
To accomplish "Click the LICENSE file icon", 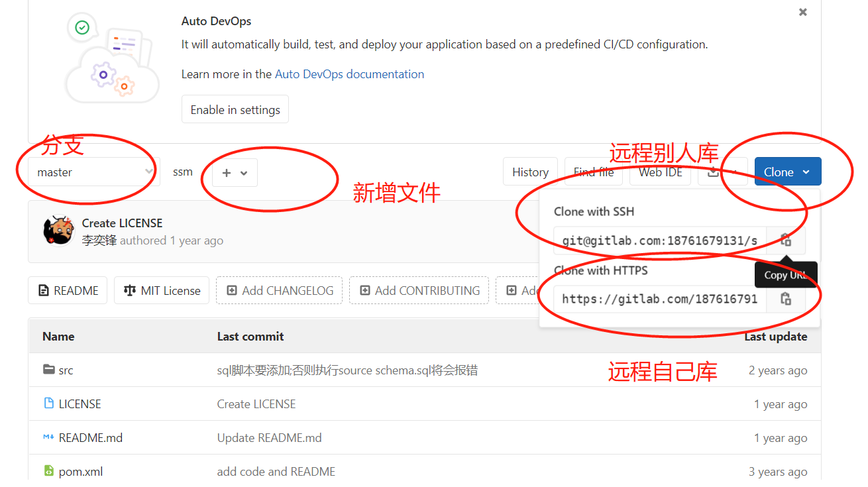I will 48,404.
